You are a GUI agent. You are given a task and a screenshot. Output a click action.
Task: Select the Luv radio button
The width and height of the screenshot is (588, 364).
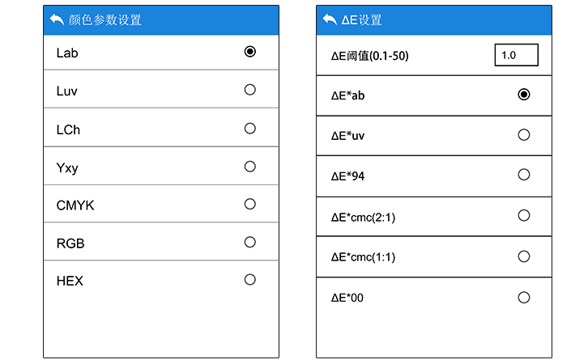[x=249, y=90]
